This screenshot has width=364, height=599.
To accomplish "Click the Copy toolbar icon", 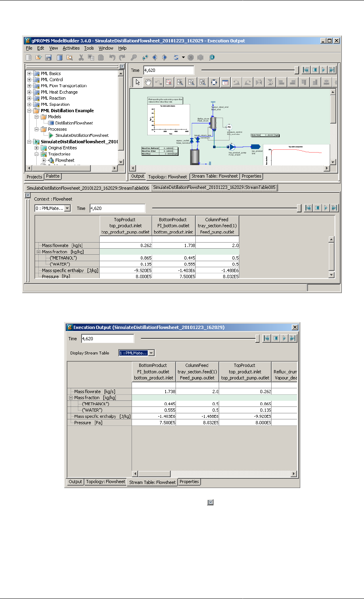I will click(91, 58).
